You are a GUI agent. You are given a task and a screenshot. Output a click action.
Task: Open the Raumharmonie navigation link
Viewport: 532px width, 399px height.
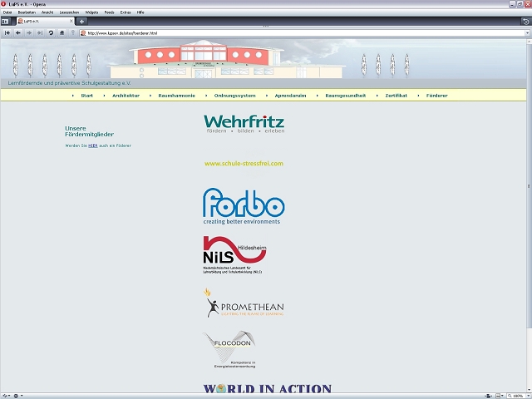pyautogui.click(x=177, y=96)
